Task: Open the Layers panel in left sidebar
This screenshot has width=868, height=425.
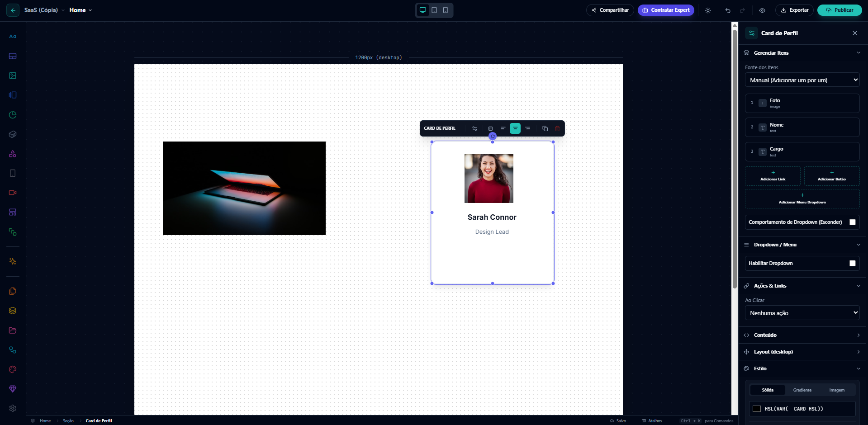Action: pos(12,311)
